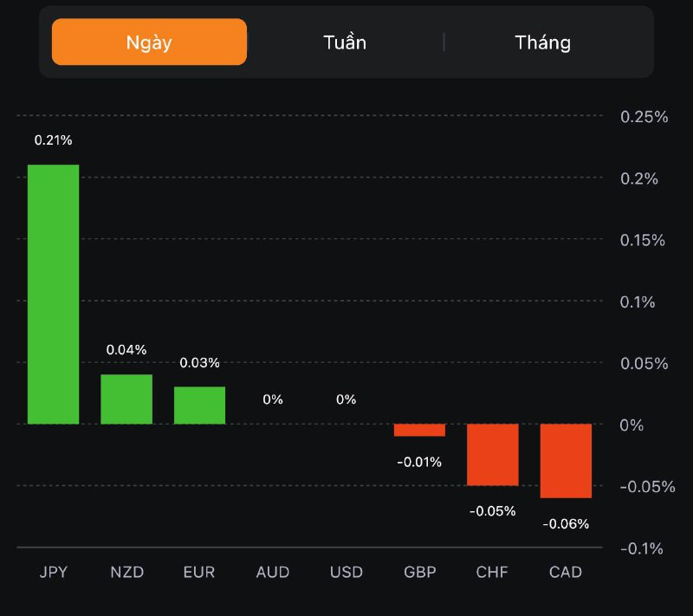Tap the 0.21% value label

click(53, 139)
